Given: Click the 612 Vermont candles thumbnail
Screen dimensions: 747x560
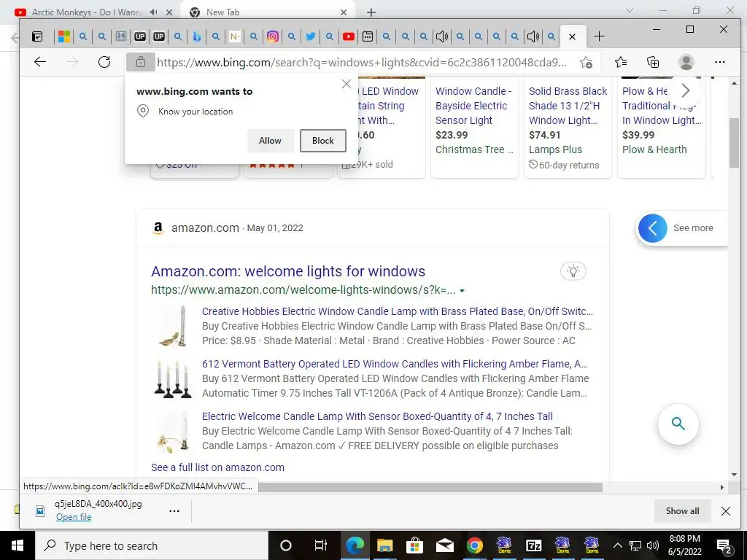Looking at the screenshot, I should (174, 379).
